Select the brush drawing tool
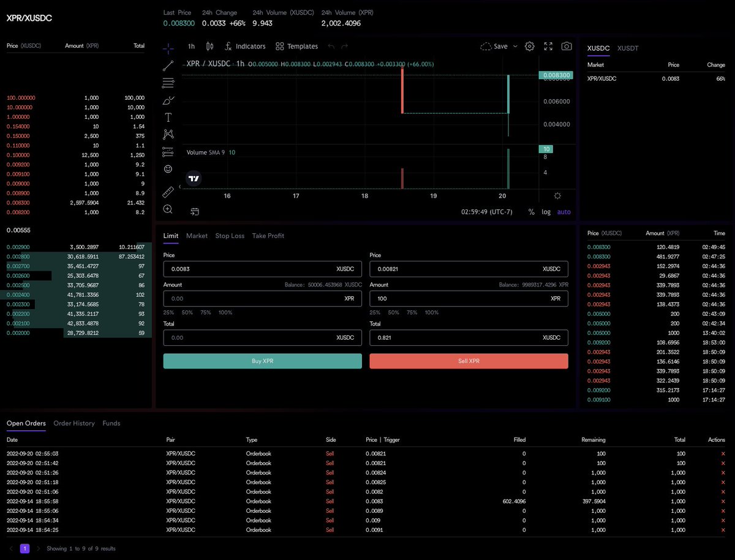This screenshot has width=735, height=560. pos(168,100)
